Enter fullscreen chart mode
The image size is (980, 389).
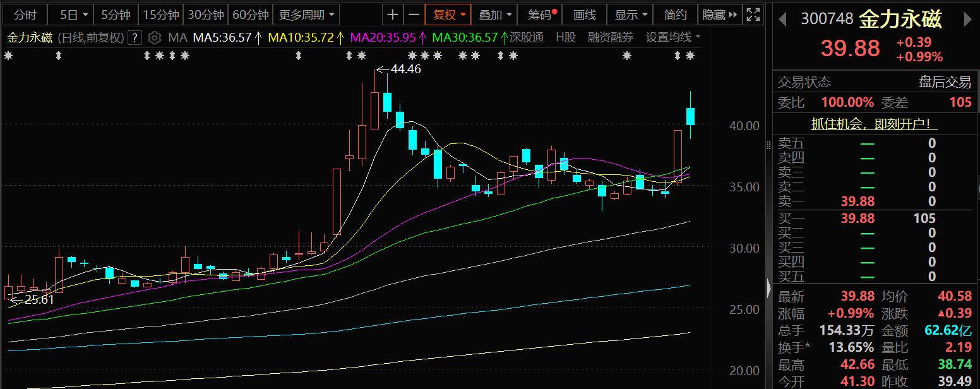pyautogui.click(x=753, y=15)
